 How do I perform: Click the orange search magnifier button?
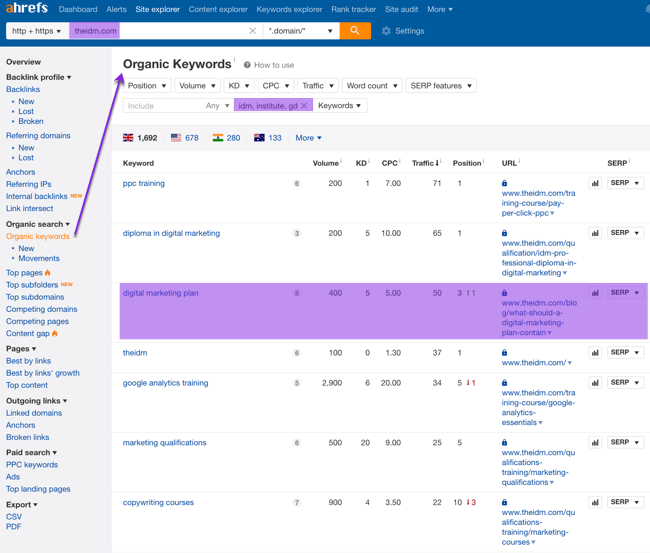[354, 31]
